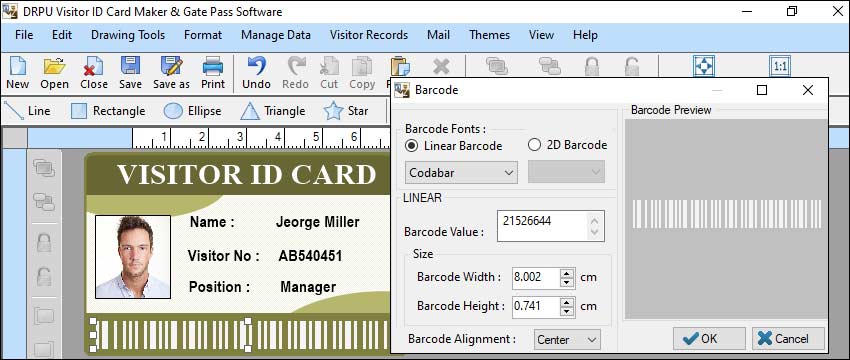Click the top toolbar unlock icon

pos(632,66)
